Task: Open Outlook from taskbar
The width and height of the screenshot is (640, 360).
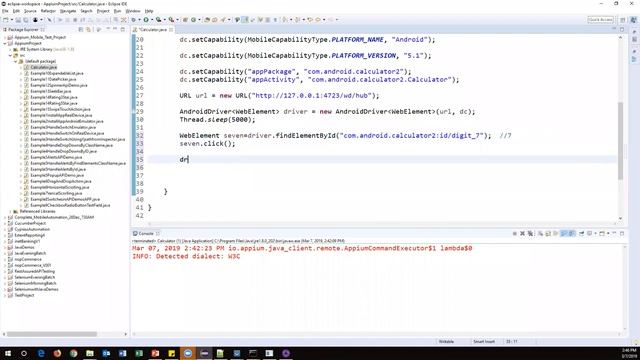Action: click(106, 353)
